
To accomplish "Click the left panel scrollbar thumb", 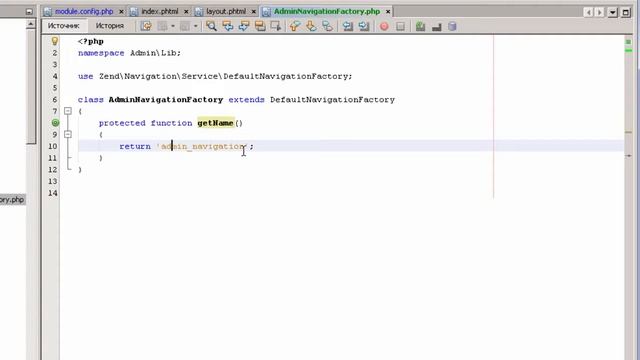I will click(x=31, y=87).
